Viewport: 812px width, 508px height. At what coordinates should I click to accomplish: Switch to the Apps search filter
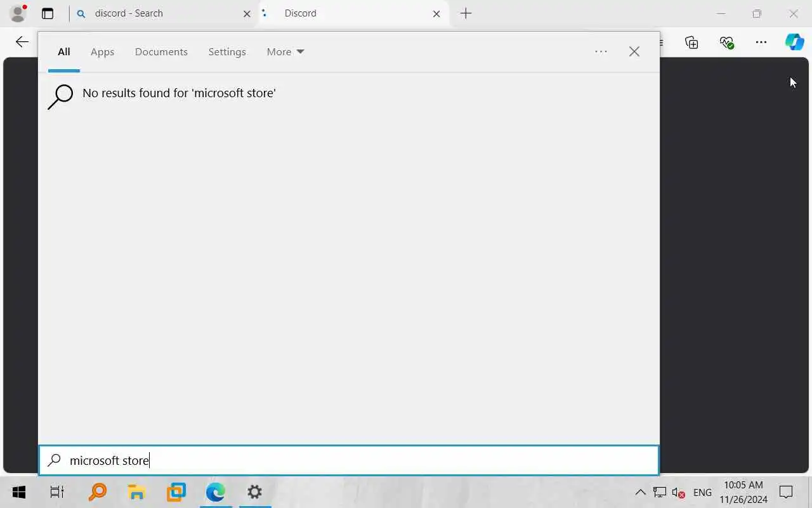(102, 52)
